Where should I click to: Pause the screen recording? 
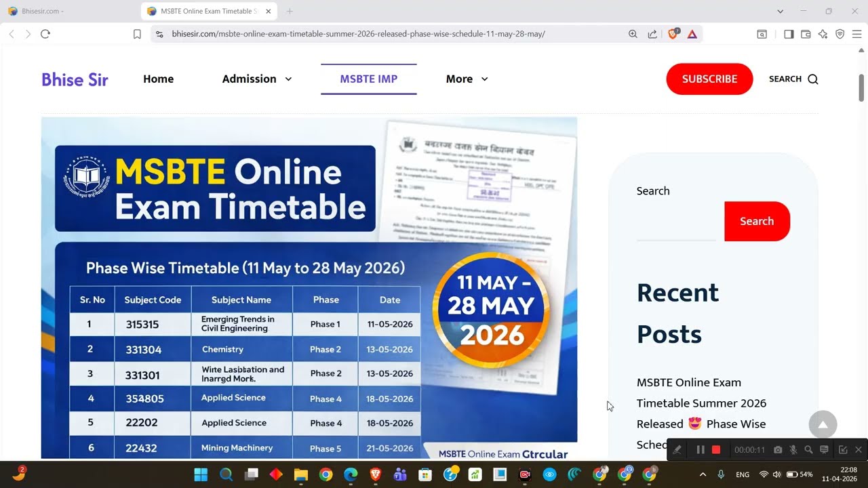tap(701, 449)
